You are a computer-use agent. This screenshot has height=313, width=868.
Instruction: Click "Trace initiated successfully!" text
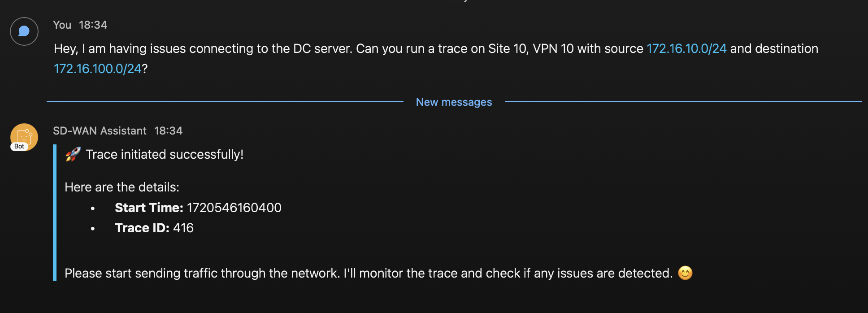[165, 154]
